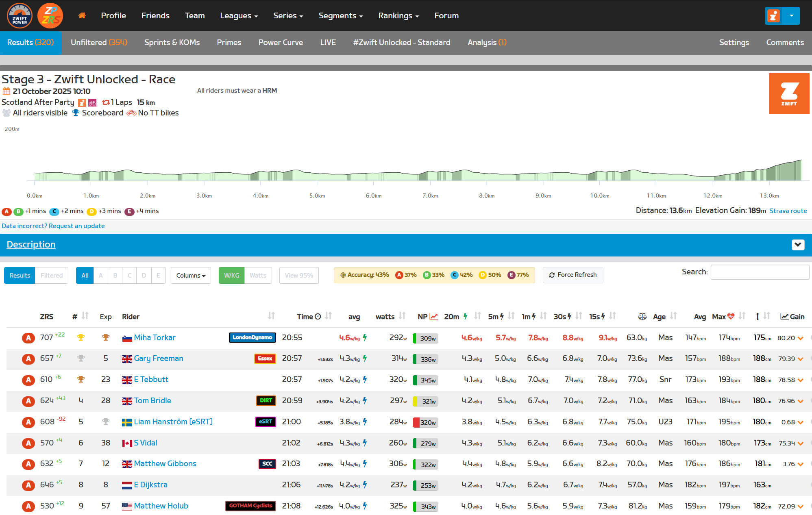Viewport: 812px width, 515px height.
Task: Toggle display to Watts
Action: [x=258, y=275]
